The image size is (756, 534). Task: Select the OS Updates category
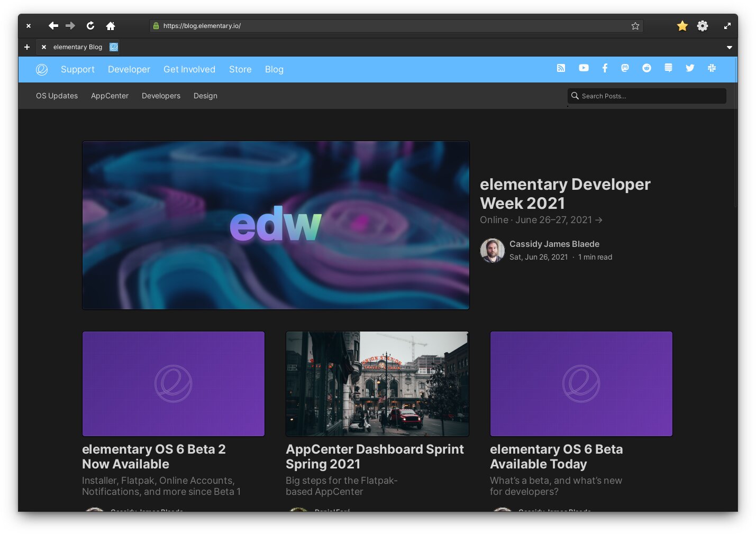pyautogui.click(x=57, y=96)
